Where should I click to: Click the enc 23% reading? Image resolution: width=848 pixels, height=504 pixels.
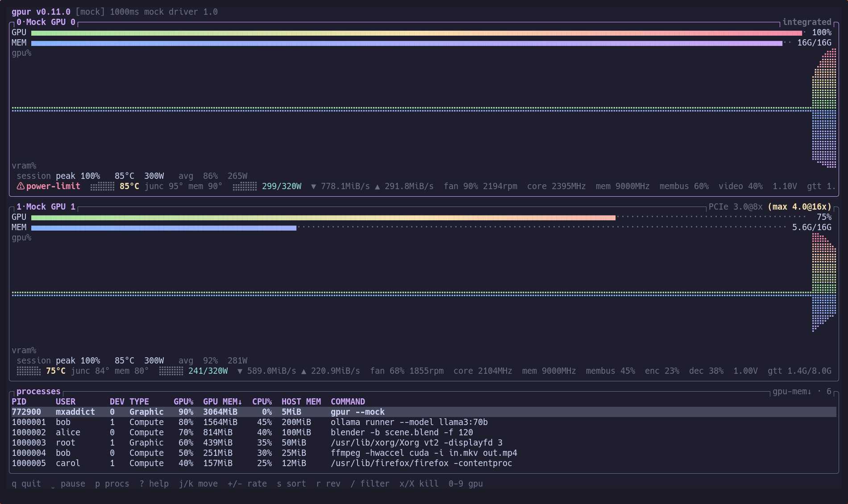pos(662,371)
